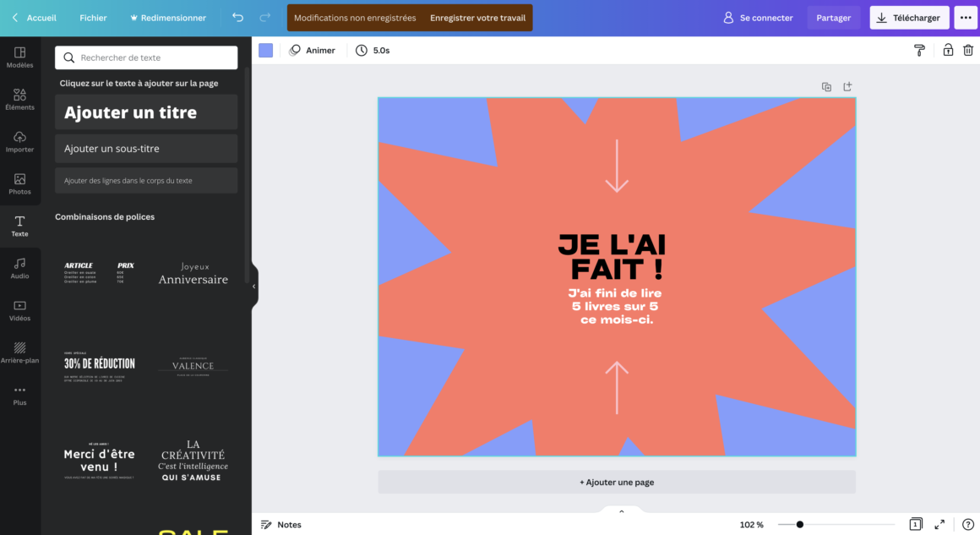980x535 pixels.
Task: Click the duplicate page icon above canvas
Action: (x=826, y=87)
